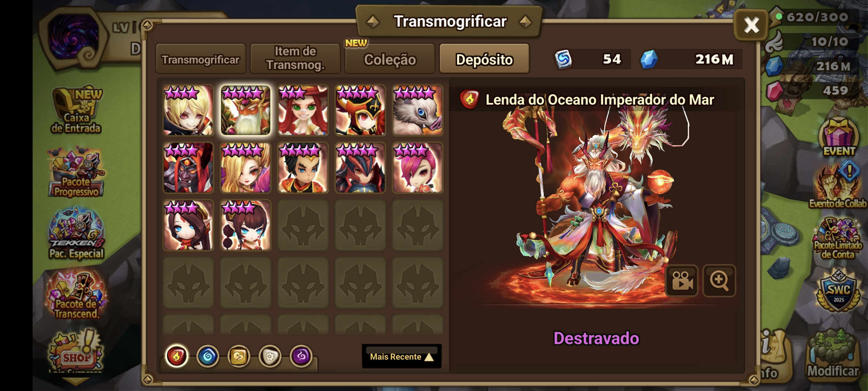
Task: Select the dark element filter
Action: [301, 356]
